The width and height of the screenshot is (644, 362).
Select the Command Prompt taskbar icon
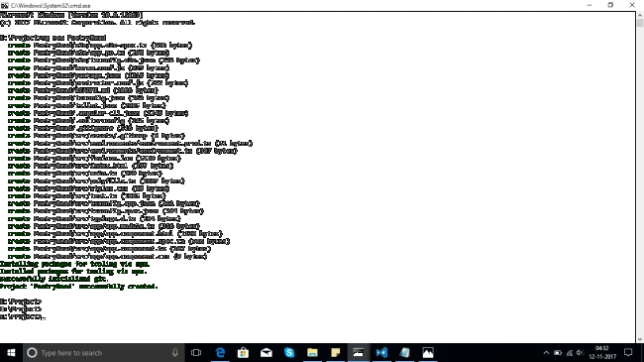(358, 352)
